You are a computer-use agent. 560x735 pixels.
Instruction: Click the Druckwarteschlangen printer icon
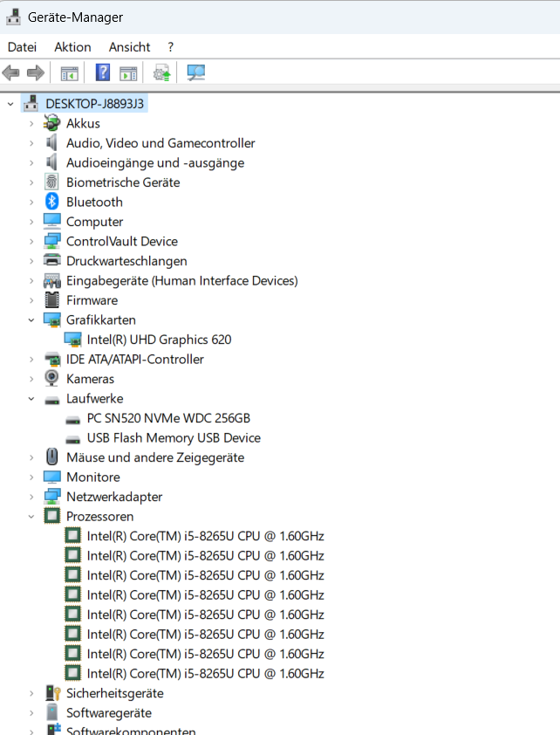pyautogui.click(x=52, y=260)
